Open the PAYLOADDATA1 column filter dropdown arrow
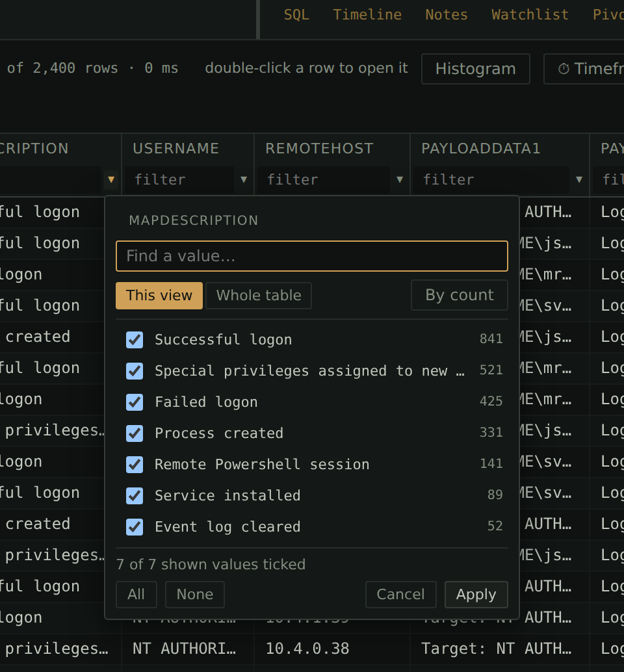Viewport: 624px width, 672px height. tap(579, 179)
